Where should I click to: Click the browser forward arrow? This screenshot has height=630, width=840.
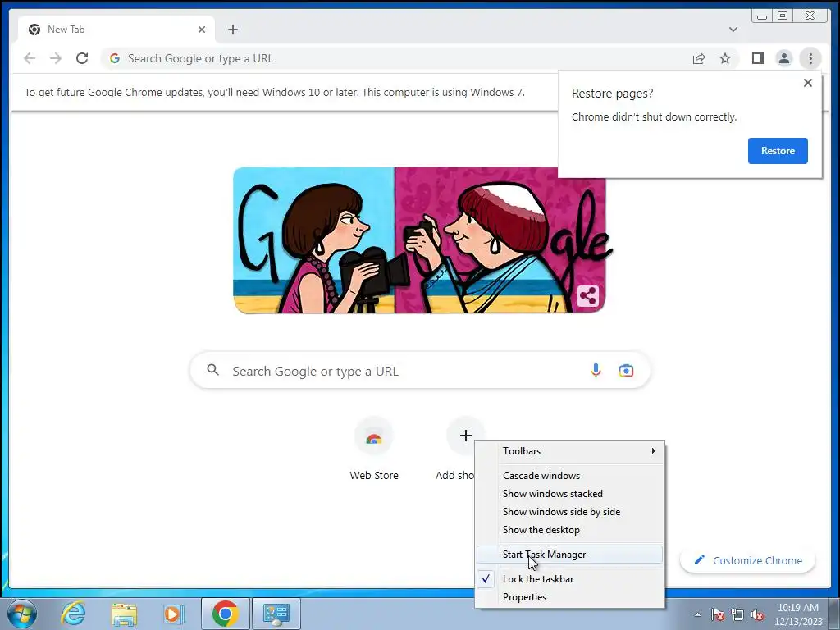(56, 58)
